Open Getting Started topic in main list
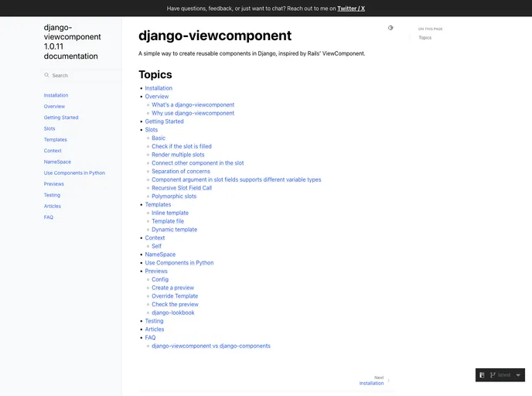This screenshot has height=396, width=532. [164, 121]
